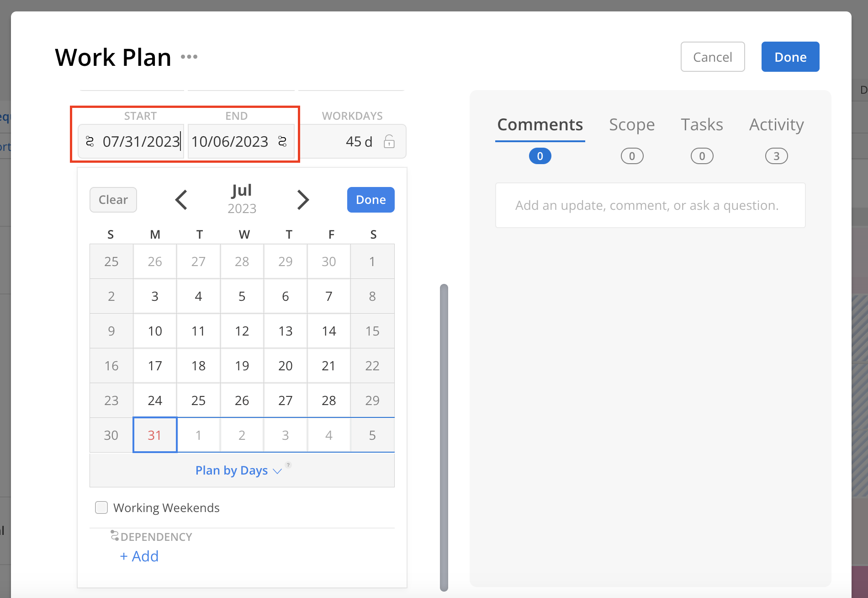Image resolution: width=868 pixels, height=598 pixels.
Task: Go to the next month with the right arrow
Action: (x=302, y=200)
